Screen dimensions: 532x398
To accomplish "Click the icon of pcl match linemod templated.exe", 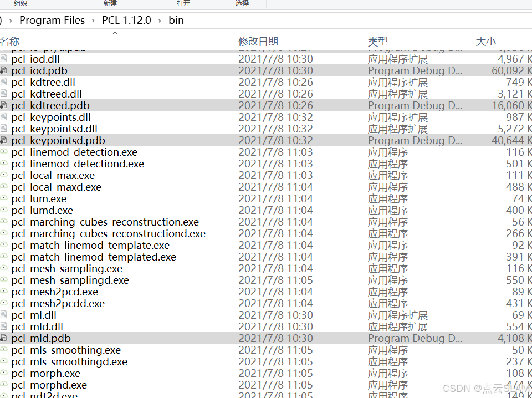I will 3,257.
